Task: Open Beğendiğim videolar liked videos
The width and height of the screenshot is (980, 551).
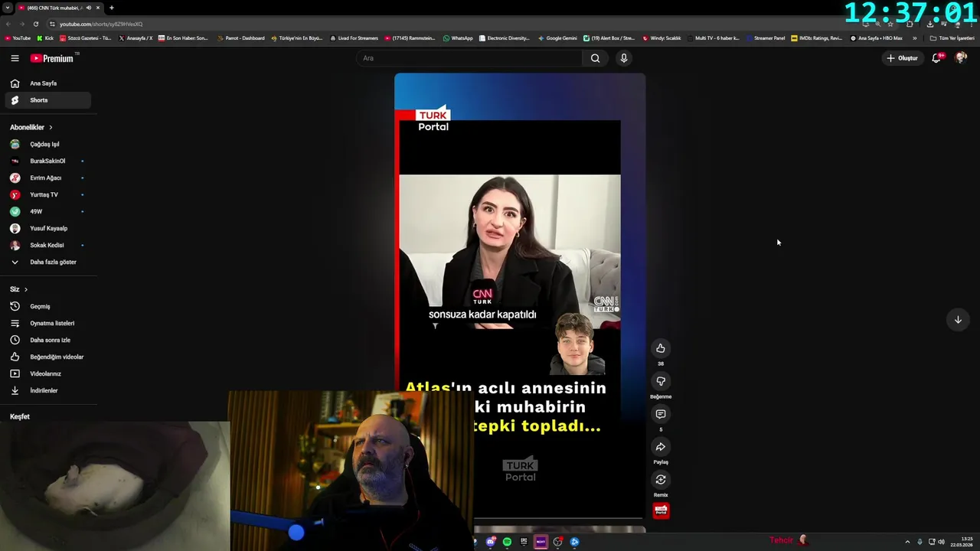Action: point(48,357)
